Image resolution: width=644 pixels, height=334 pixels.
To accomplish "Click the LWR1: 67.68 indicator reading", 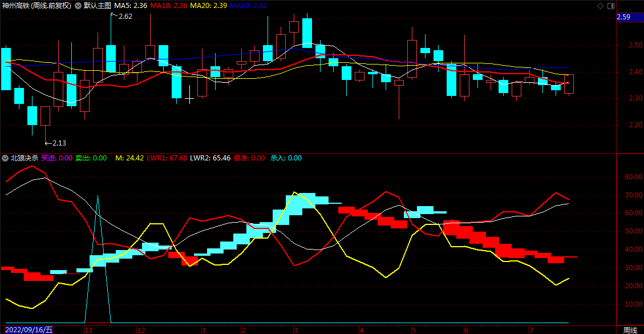I will [167, 158].
